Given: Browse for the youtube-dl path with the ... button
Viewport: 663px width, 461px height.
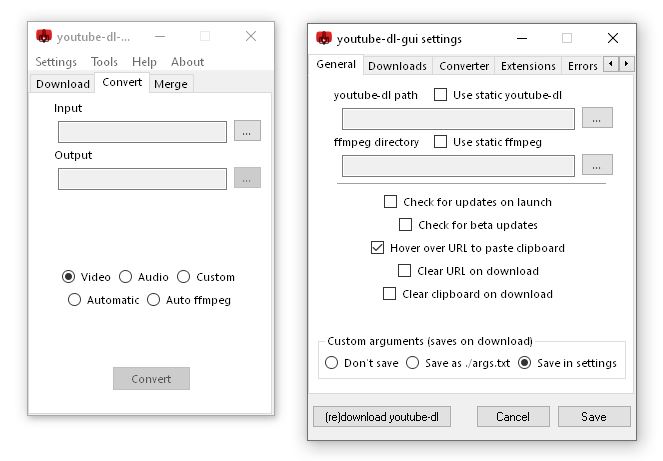Looking at the screenshot, I should point(597,118).
